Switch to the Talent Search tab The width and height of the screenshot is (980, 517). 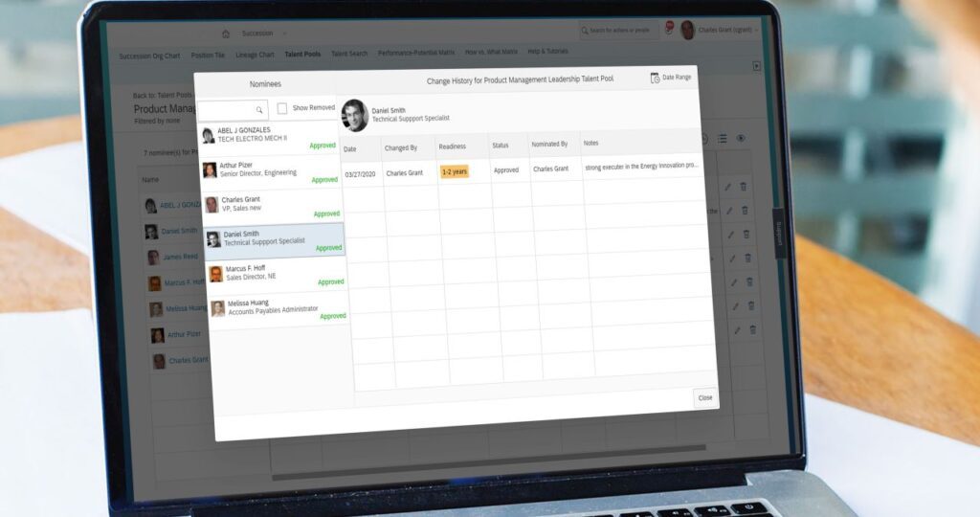(x=349, y=54)
